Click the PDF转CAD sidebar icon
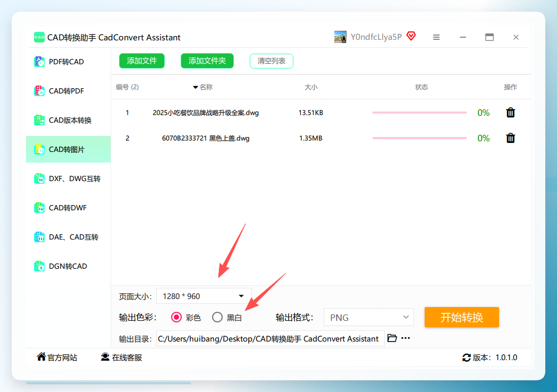Screen dimensions: 557x392 tap(39, 62)
